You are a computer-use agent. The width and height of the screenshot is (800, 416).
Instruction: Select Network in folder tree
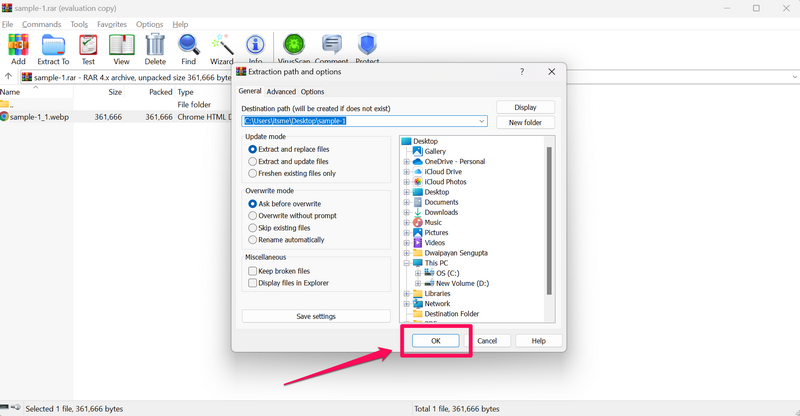pos(437,304)
